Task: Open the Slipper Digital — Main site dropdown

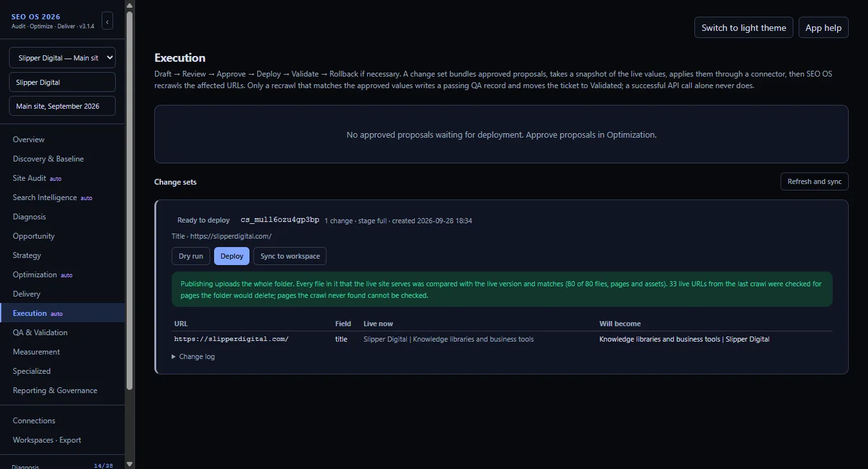Action: tap(62, 58)
